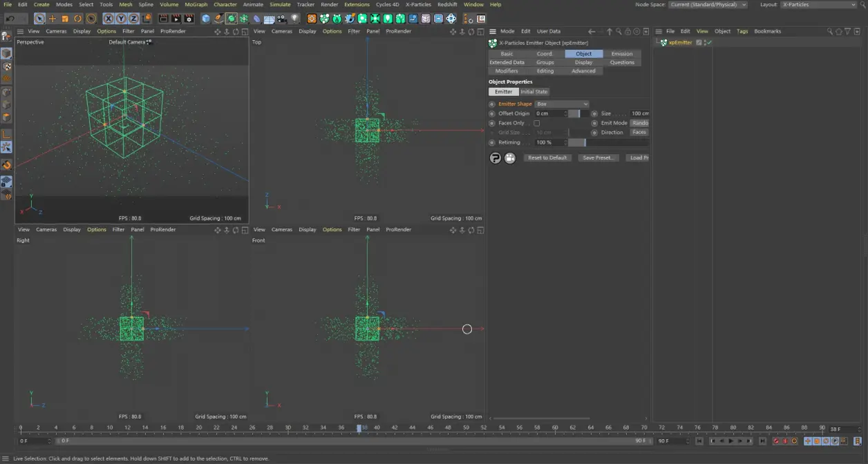This screenshot has width=868, height=464.
Task: Click the Reset to Default button
Action: tap(547, 157)
